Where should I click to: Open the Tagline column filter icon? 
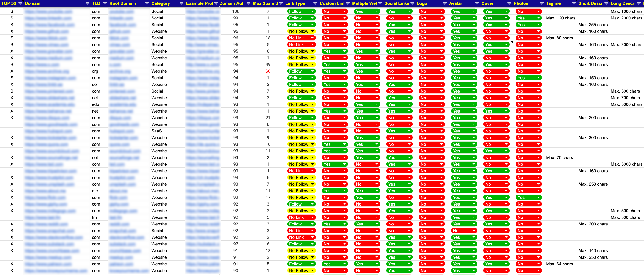coord(574,3)
